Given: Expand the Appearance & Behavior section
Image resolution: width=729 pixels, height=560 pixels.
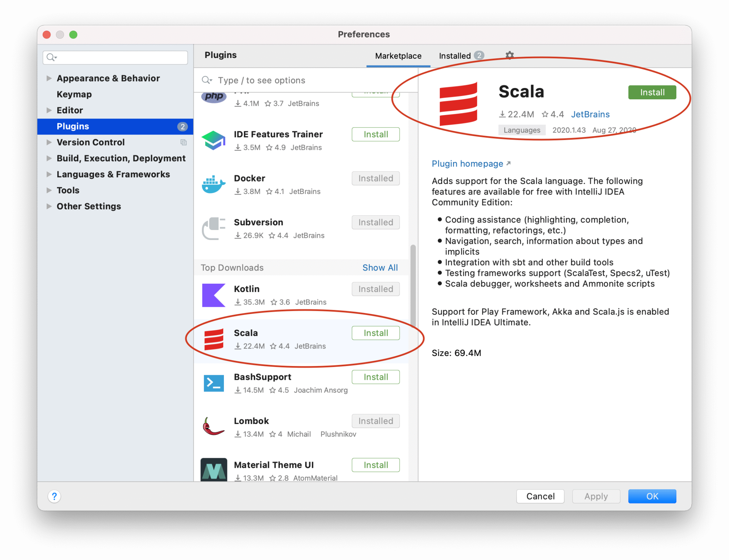Looking at the screenshot, I should pos(49,78).
